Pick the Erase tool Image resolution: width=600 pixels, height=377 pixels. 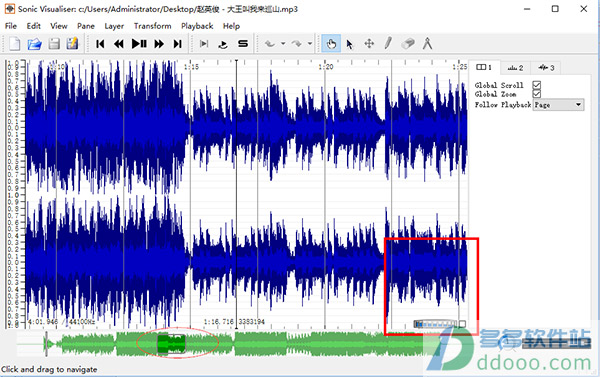point(408,43)
